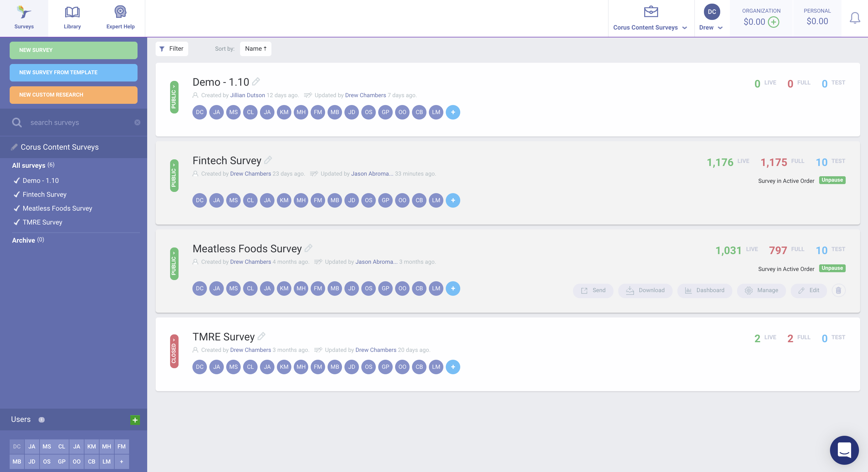
Task: Toggle Demo - 1.10 checkmark in sidebar
Action: tap(17, 181)
